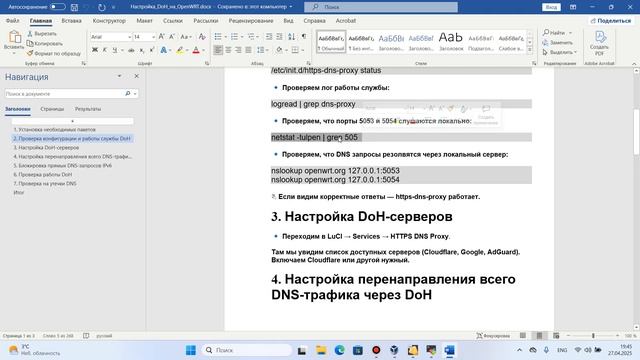
Task: Apply superscript formatting
Action: pos(152,50)
